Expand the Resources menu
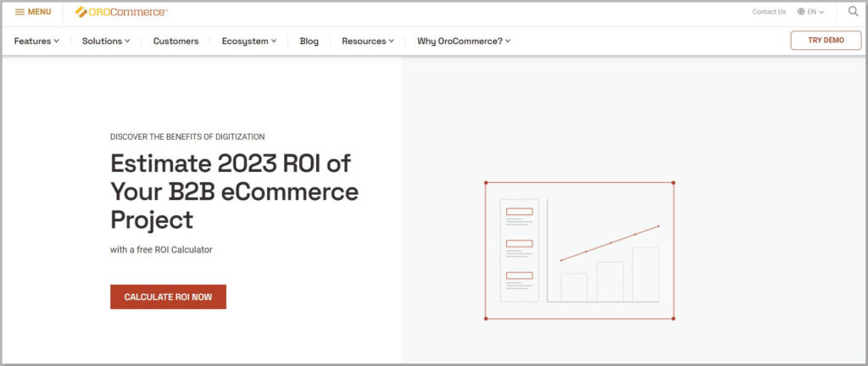The image size is (868, 366). (x=368, y=41)
